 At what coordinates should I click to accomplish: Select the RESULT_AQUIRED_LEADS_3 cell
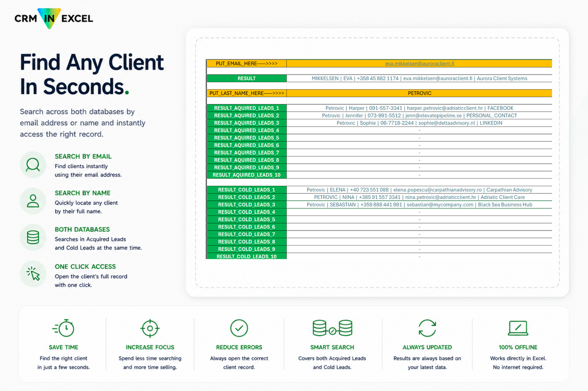point(247,123)
